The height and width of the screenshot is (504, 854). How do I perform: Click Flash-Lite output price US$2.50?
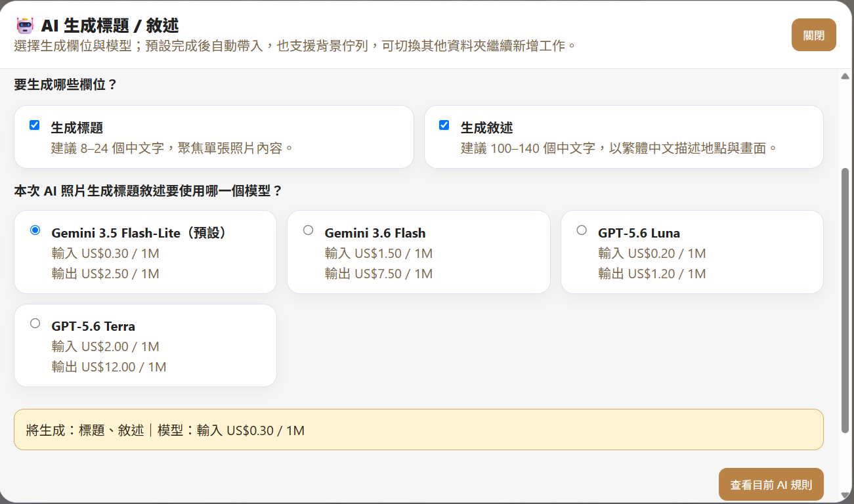click(106, 274)
